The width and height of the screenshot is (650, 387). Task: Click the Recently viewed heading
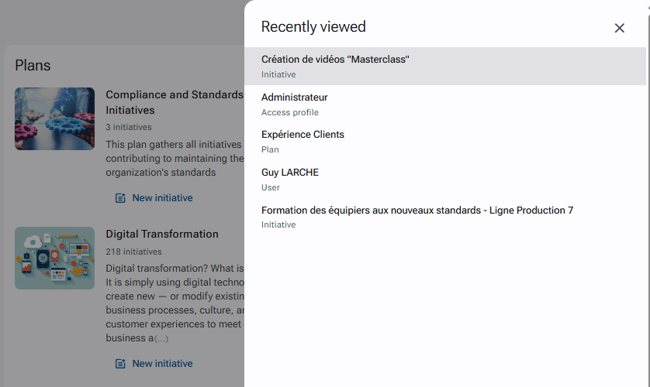(x=313, y=27)
